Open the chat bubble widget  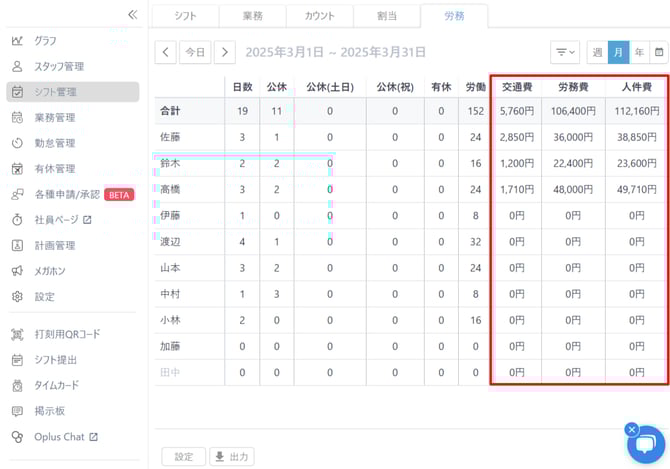click(x=645, y=445)
